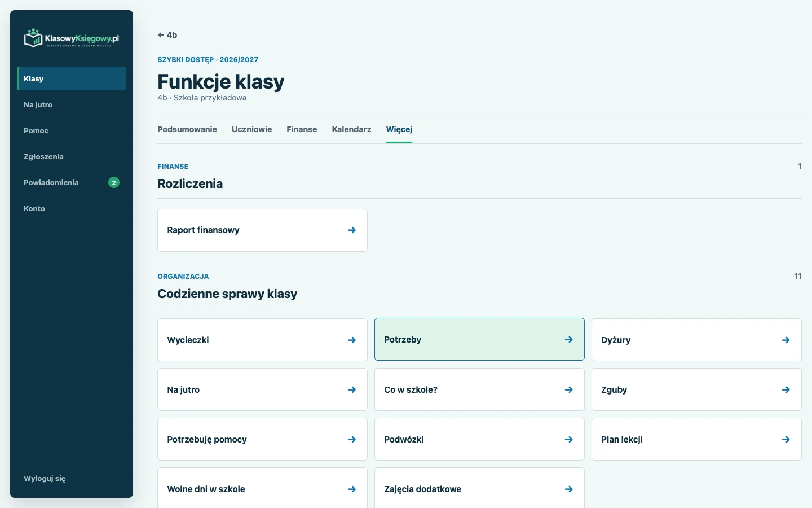The image size is (812, 508).
Task: Click the Rozliczenia section heading
Action: click(x=190, y=183)
